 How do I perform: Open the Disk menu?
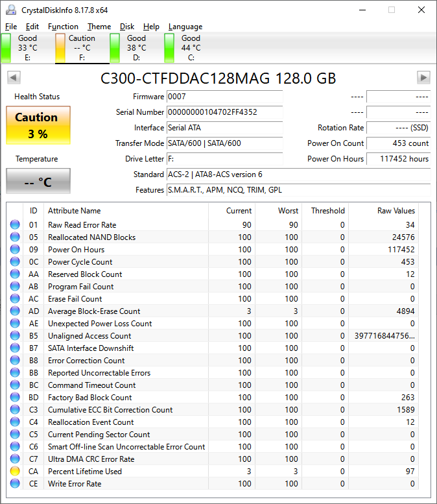tap(127, 27)
